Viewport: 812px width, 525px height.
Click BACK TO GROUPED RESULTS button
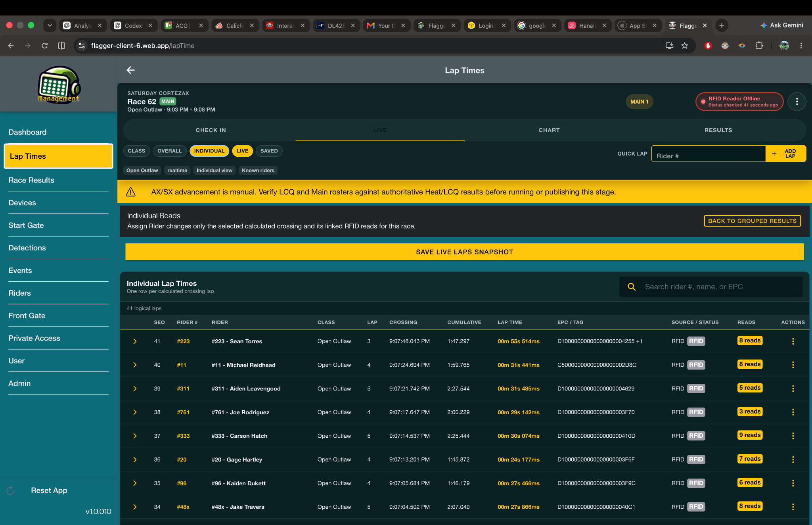(x=752, y=221)
